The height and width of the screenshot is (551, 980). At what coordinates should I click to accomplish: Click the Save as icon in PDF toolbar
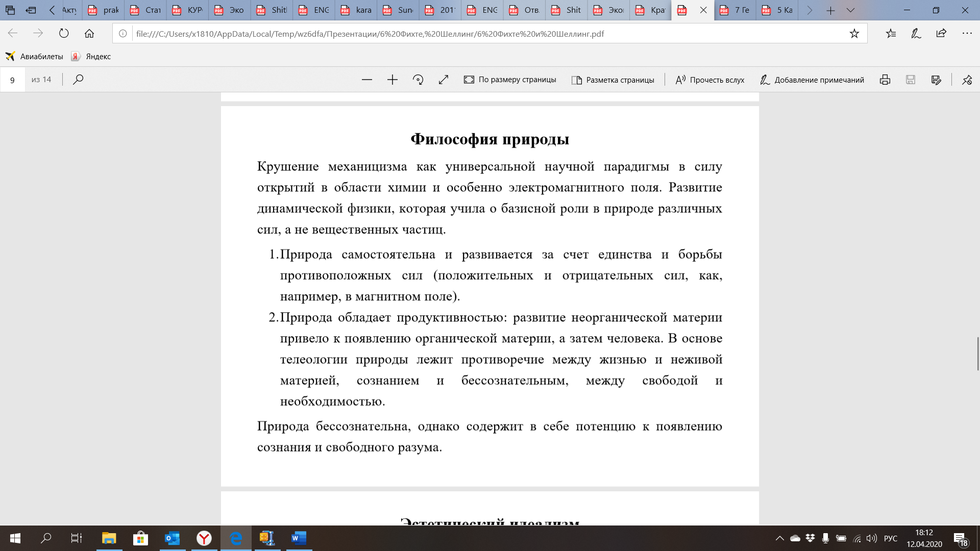point(936,80)
